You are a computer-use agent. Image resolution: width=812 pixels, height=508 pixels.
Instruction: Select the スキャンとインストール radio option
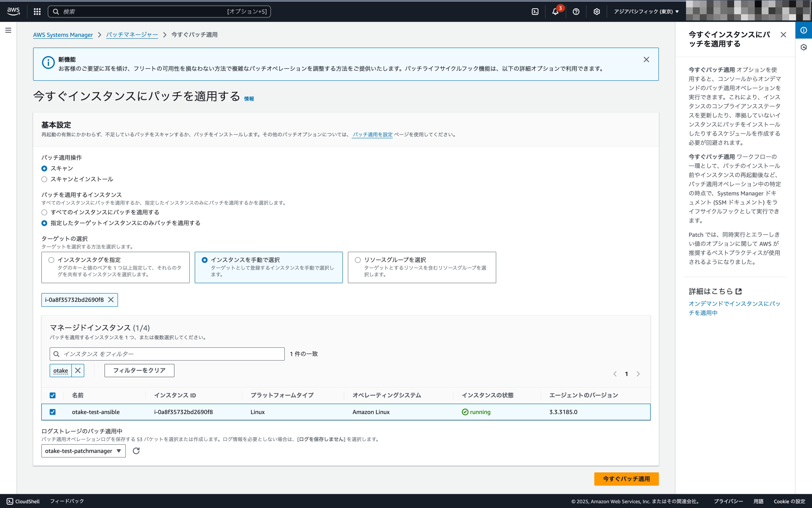44,179
